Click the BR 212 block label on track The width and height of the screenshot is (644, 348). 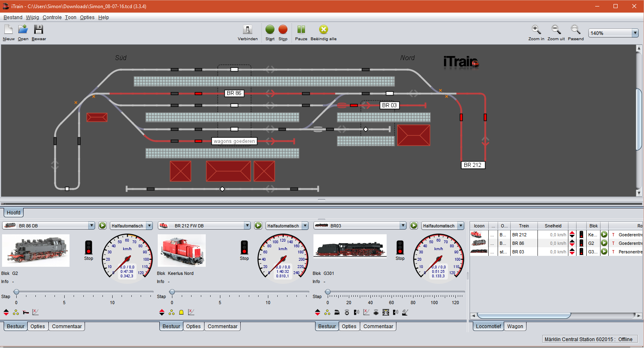[472, 165]
